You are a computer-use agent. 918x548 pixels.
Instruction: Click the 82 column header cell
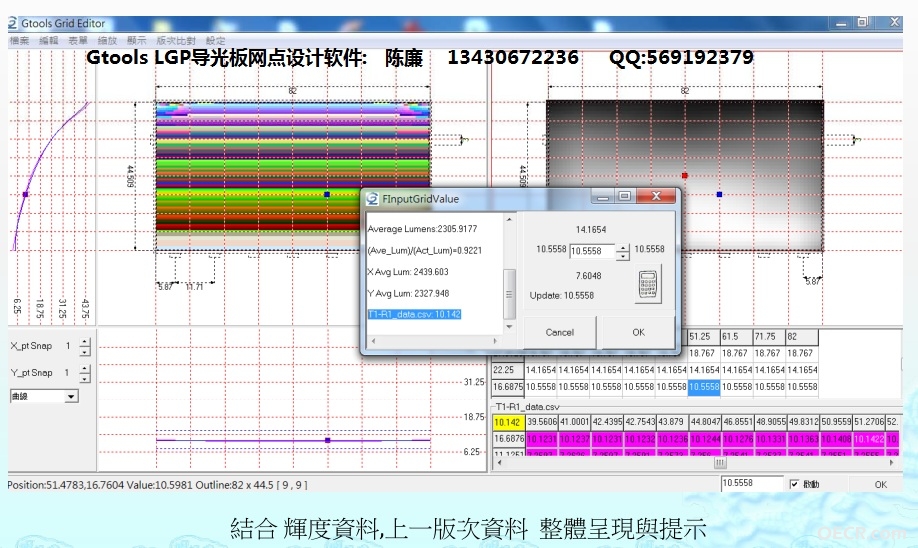pos(801,337)
